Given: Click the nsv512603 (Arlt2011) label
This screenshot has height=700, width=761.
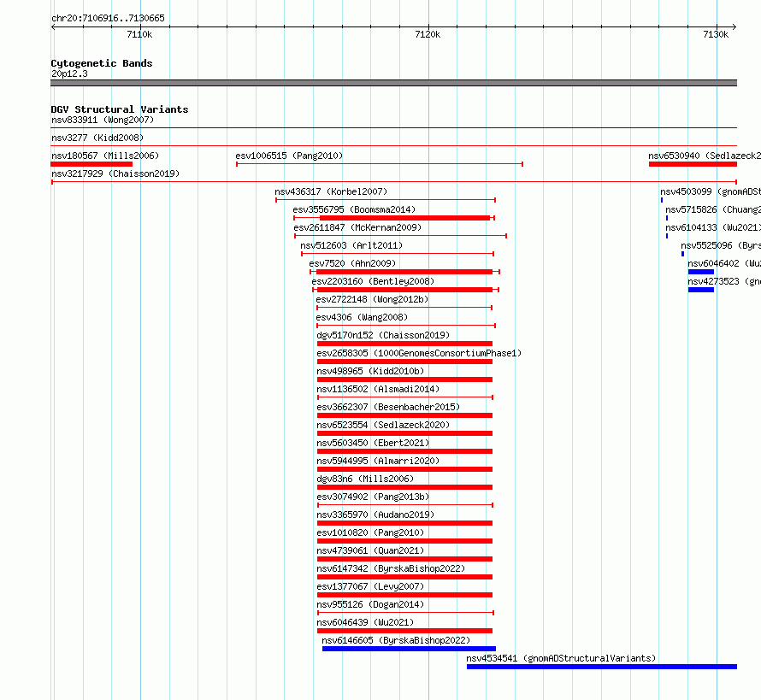Looking at the screenshot, I should (351, 245).
